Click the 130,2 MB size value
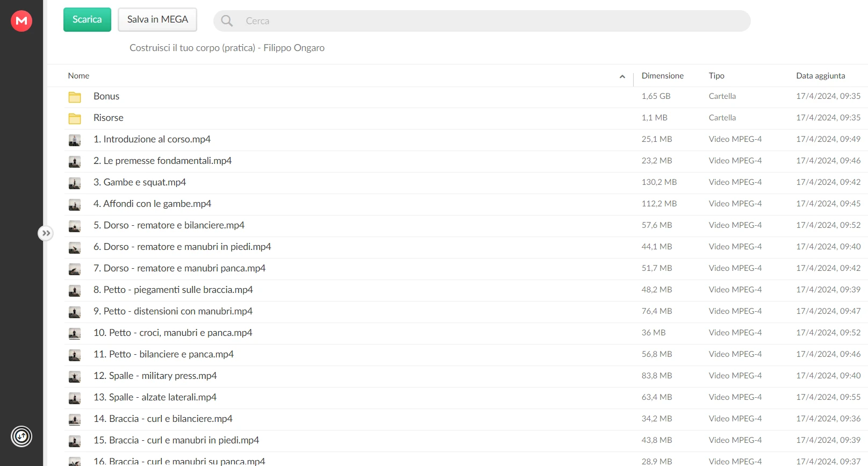This screenshot has height=466, width=868. click(x=659, y=182)
